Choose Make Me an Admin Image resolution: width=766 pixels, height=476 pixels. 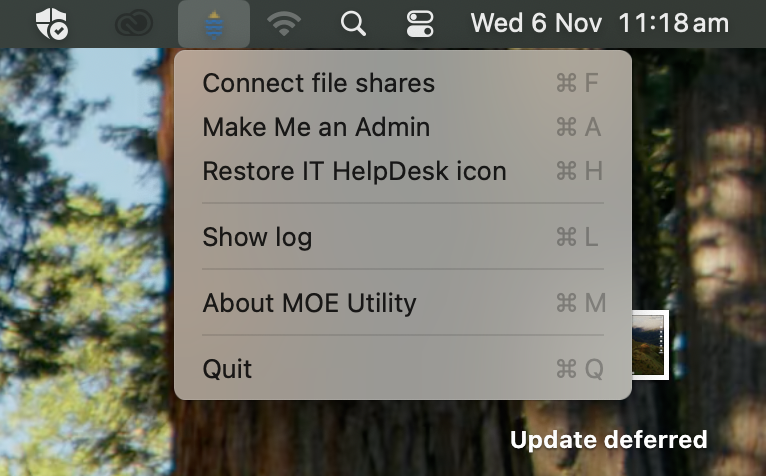click(x=316, y=127)
